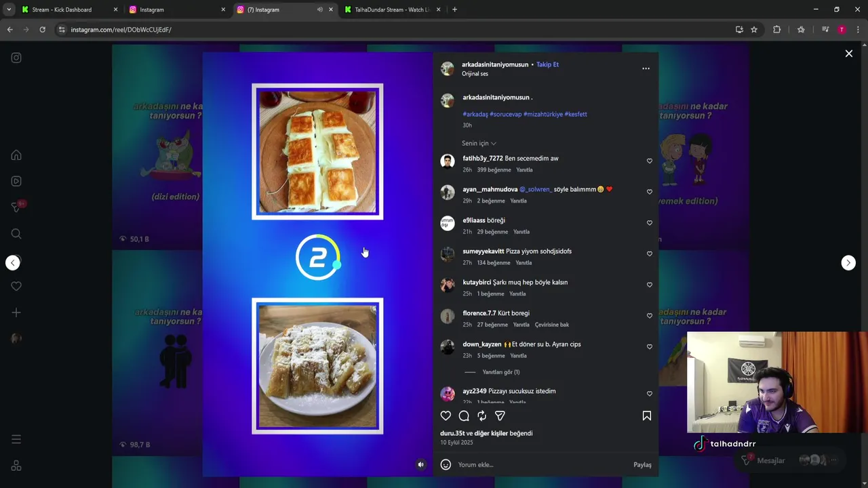The image size is (868, 488).
Task: Open the browser tab search dropdown arrow
Action: pyautogui.click(x=8, y=9)
